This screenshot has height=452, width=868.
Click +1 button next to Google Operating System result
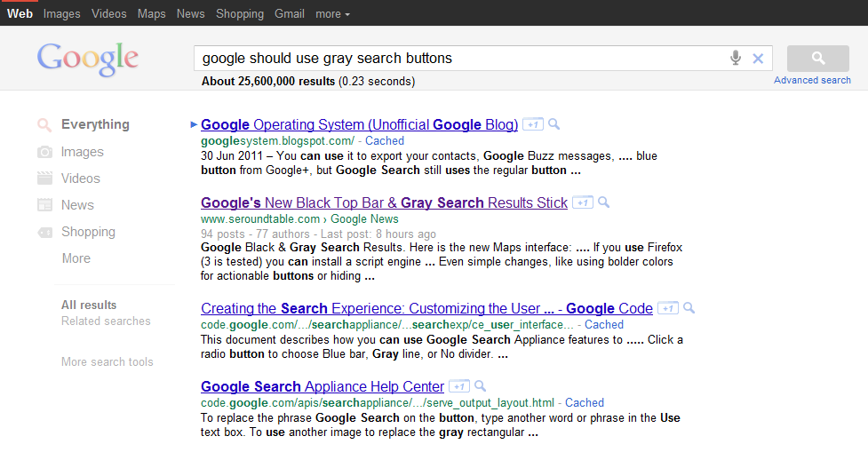(x=532, y=124)
